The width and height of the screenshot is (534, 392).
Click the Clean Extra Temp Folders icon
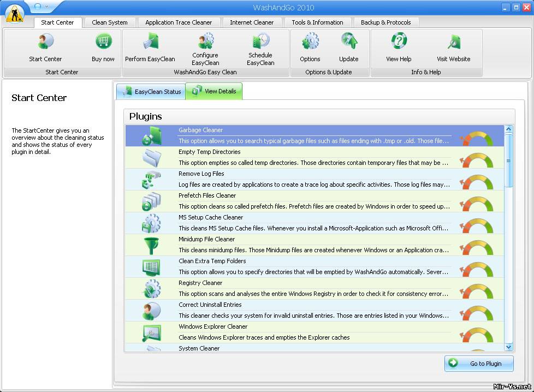(152, 266)
